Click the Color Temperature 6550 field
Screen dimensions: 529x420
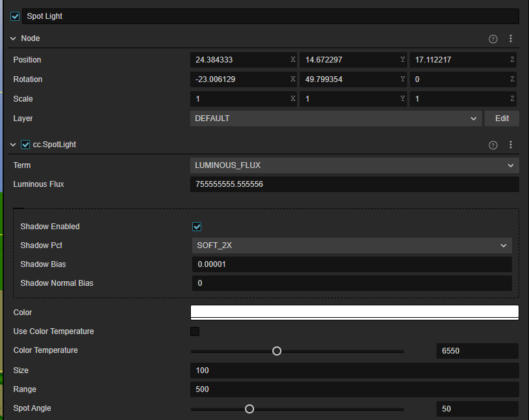pos(477,351)
